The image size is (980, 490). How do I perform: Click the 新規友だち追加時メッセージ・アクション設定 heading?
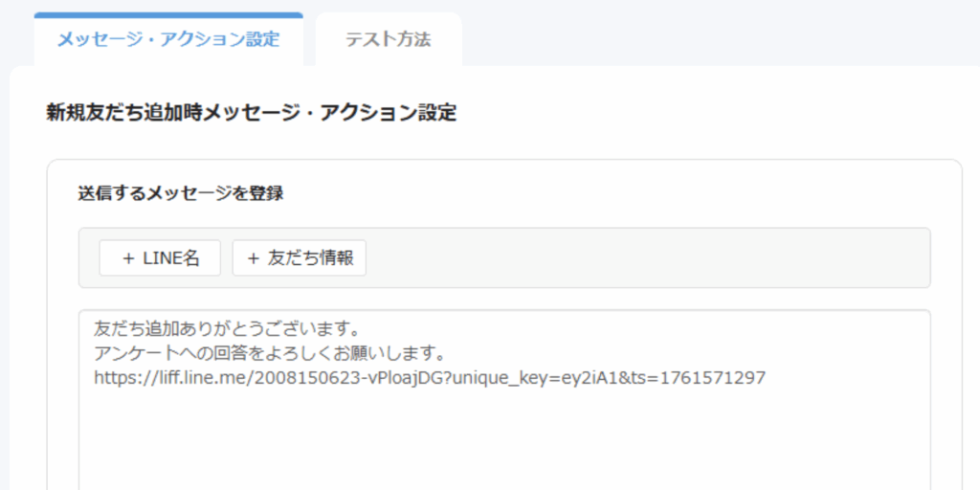[252, 114]
